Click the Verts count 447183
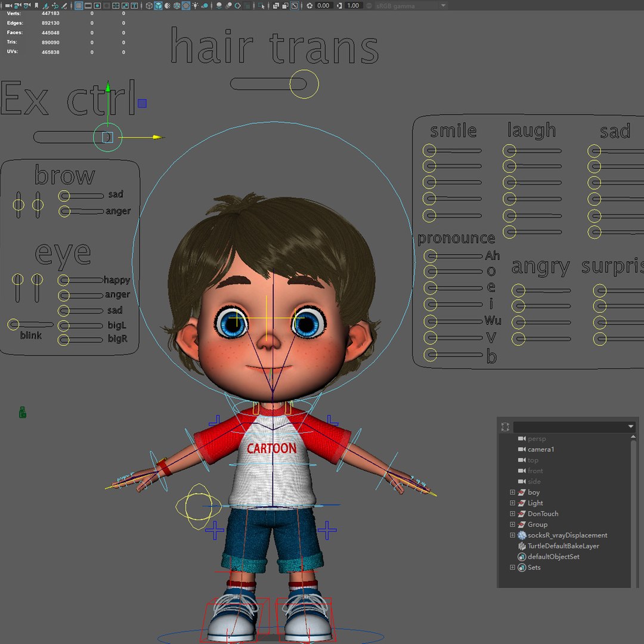The image size is (644, 644). [x=51, y=13]
